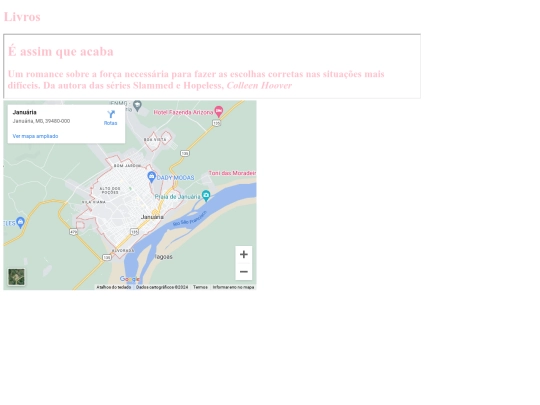Click the address 'Januária, MG, 39480-000'

(x=41, y=121)
